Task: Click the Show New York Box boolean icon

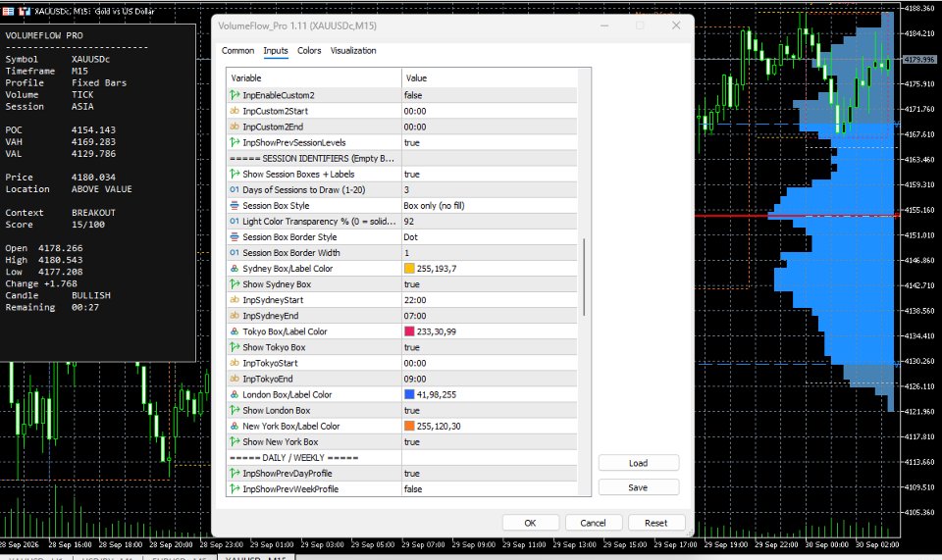Action: point(235,441)
